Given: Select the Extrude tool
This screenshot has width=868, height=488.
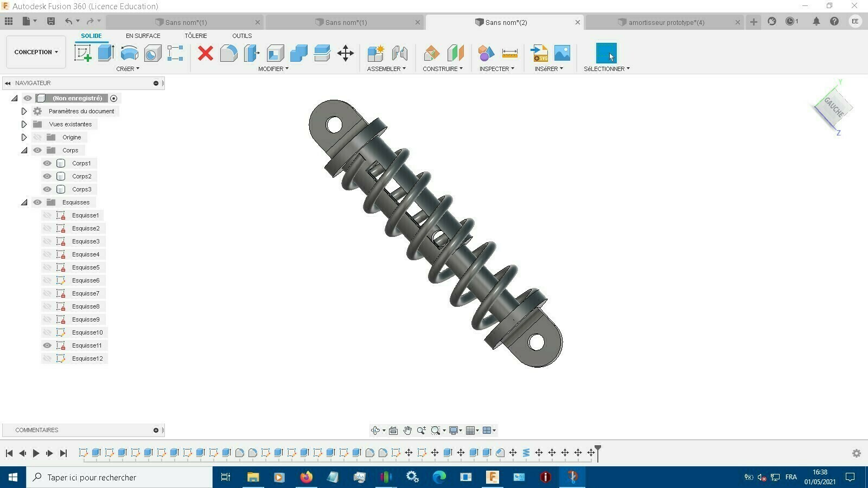Looking at the screenshot, I should (x=106, y=53).
